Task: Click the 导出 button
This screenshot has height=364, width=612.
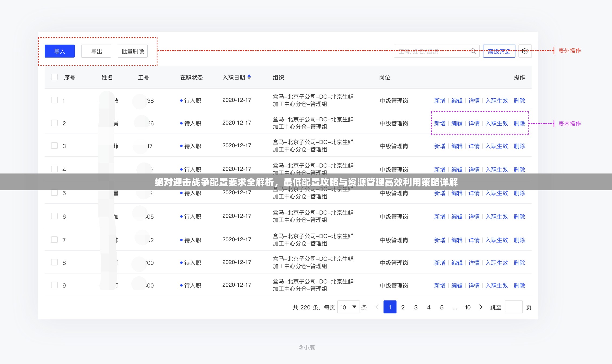Action: (96, 51)
